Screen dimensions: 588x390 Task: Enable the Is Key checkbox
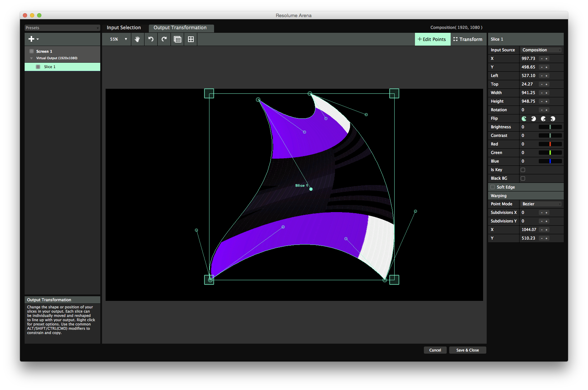click(x=523, y=170)
